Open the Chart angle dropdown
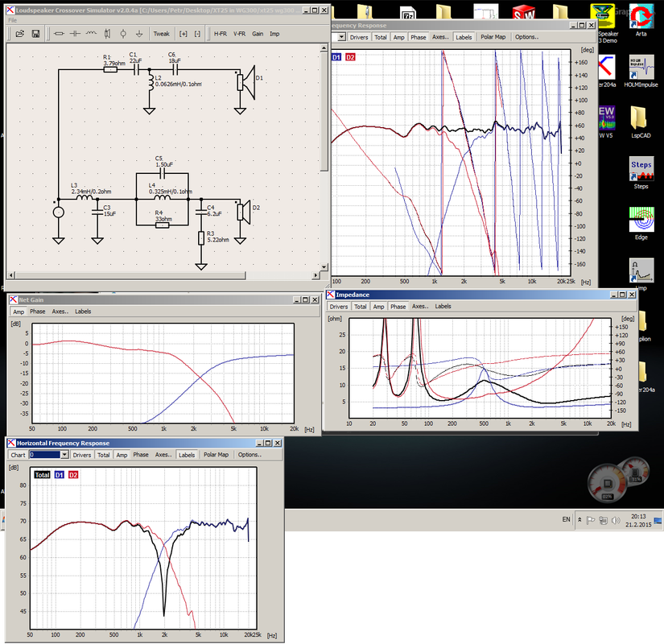Screen dimensions: 664x644 64,455
